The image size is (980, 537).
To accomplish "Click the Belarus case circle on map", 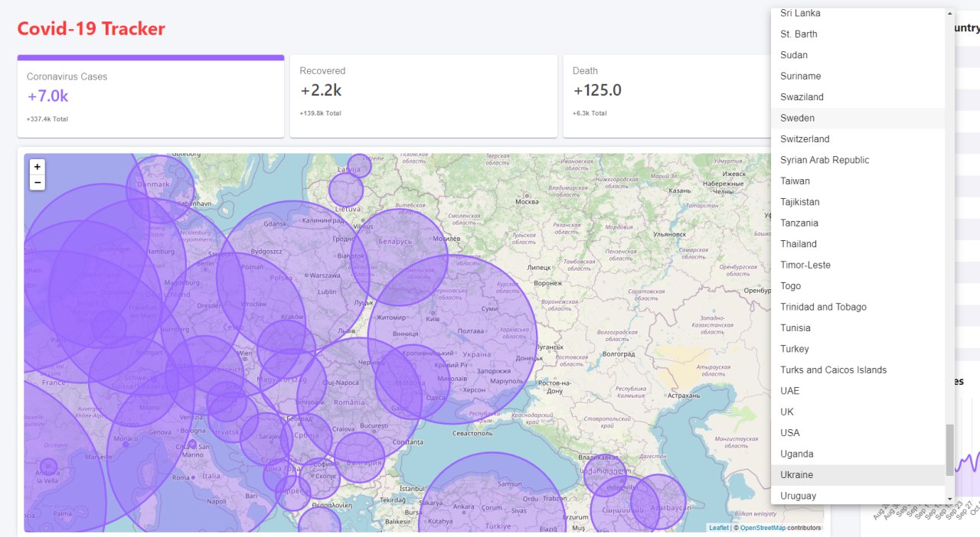I will tap(399, 257).
